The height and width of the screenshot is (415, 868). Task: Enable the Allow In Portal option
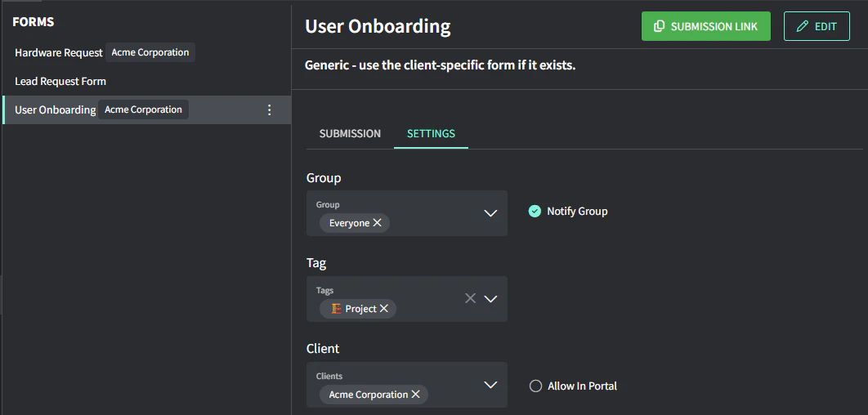pyautogui.click(x=535, y=386)
